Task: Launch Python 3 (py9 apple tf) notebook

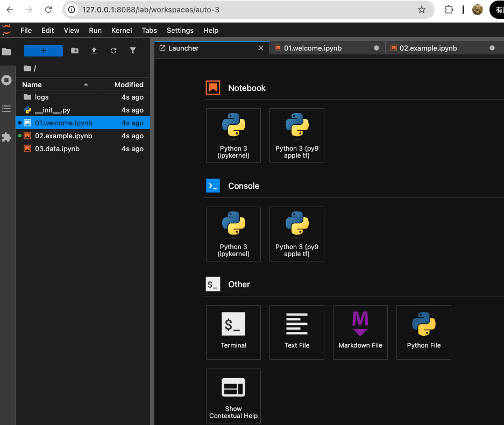Action: point(297,136)
